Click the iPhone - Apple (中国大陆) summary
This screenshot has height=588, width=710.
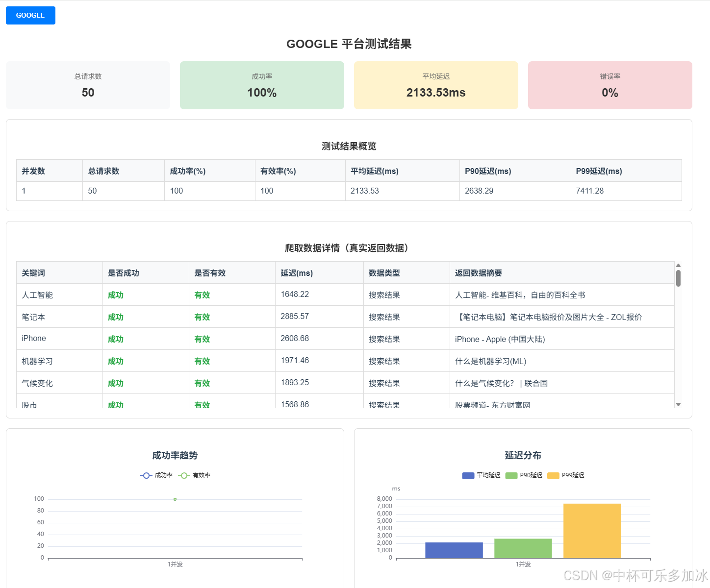pyautogui.click(x=500, y=339)
